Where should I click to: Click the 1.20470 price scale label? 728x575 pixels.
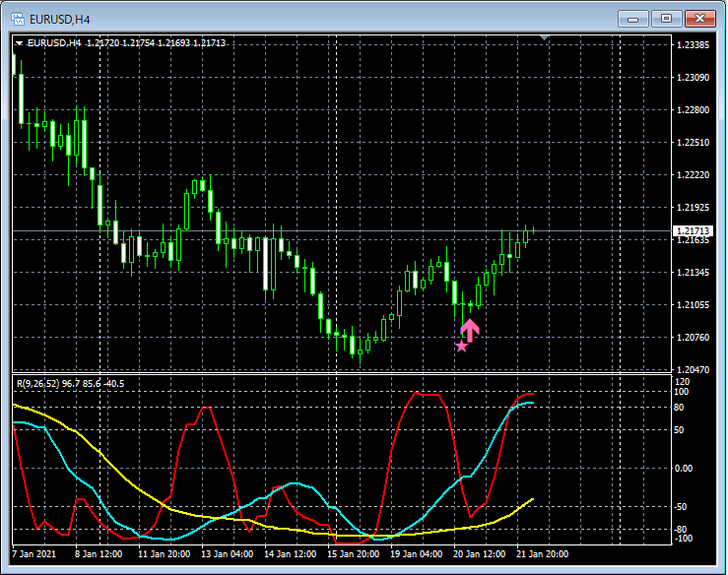[692, 369]
